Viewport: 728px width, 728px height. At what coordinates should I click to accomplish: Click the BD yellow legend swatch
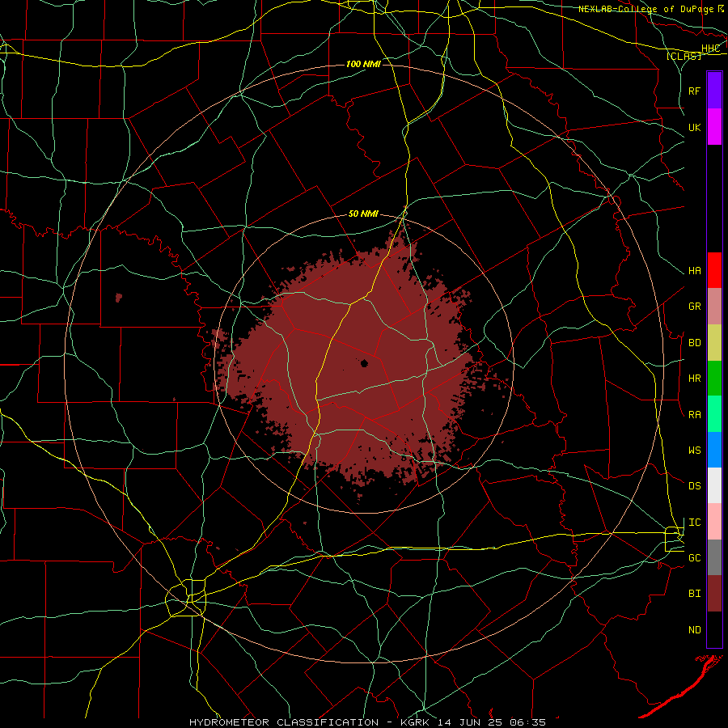coord(714,343)
